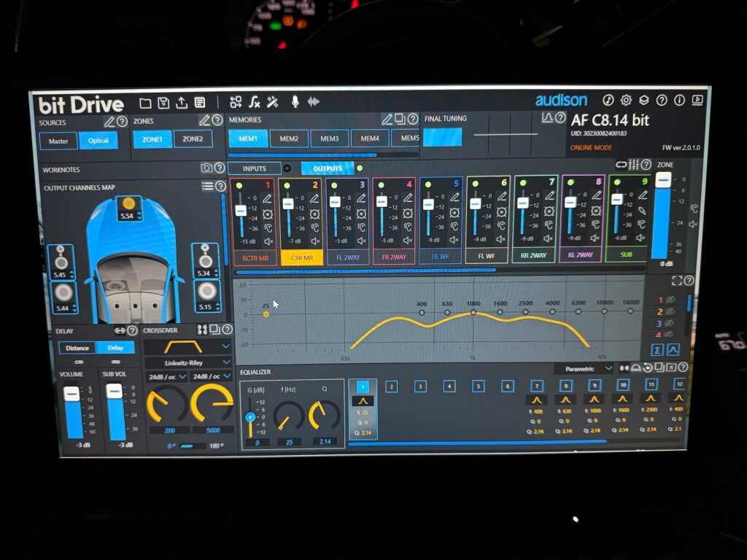Edit Memories with the pencil icon
This screenshot has height=560, width=747.
point(387,119)
